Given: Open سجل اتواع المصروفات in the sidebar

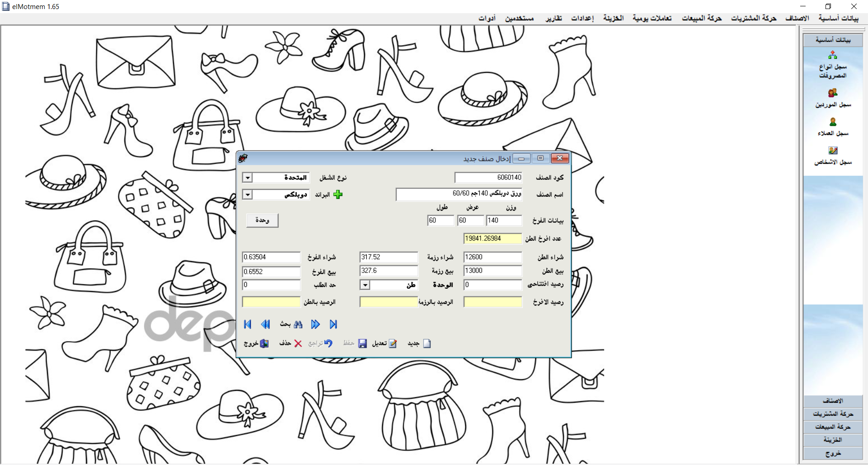Looking at the screenshot, I should click(833, 65).
